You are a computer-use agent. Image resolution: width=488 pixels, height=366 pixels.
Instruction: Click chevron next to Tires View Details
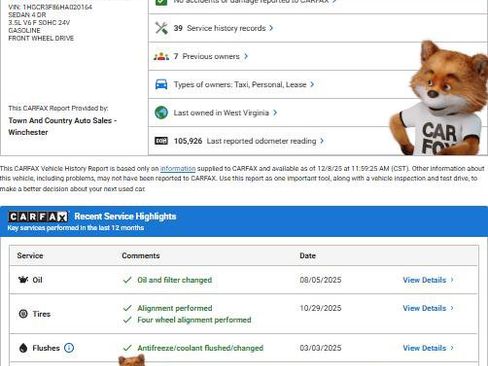coord(452,308)
